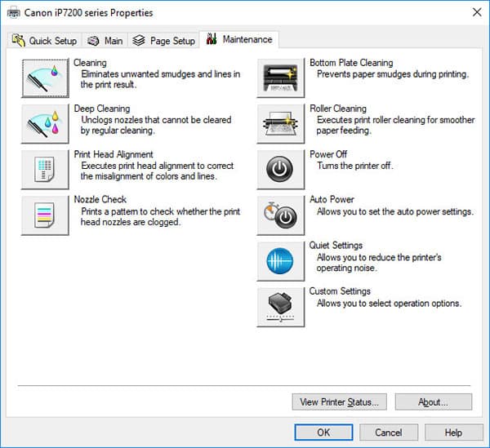Click the 'Deep Cleaning' label text
The image size is (490, 448).
(x=102, y=109)
